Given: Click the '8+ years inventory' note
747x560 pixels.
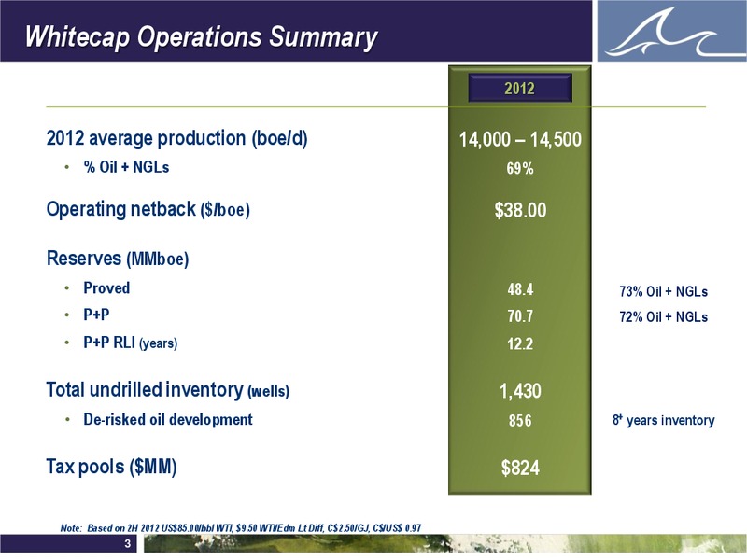Looking at the screenshot, I should (x=663, y=420).
